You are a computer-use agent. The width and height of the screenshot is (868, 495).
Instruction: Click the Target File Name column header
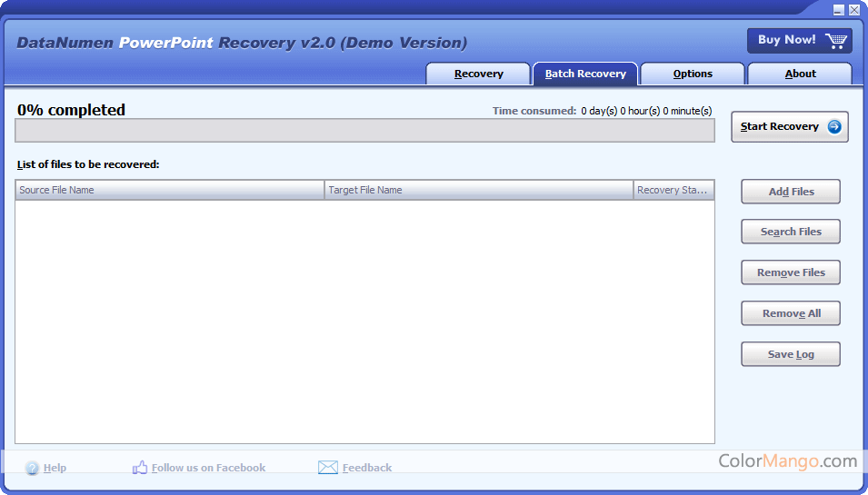pyautogui.click(x=479, y=190)
